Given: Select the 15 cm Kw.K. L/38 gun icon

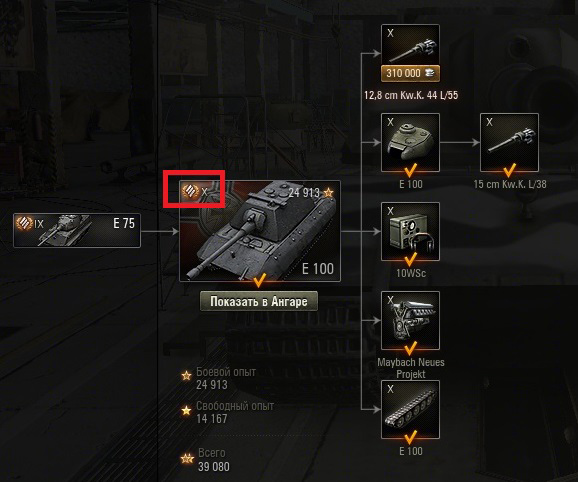Looking at the screenshot, I should pos(509,142).
